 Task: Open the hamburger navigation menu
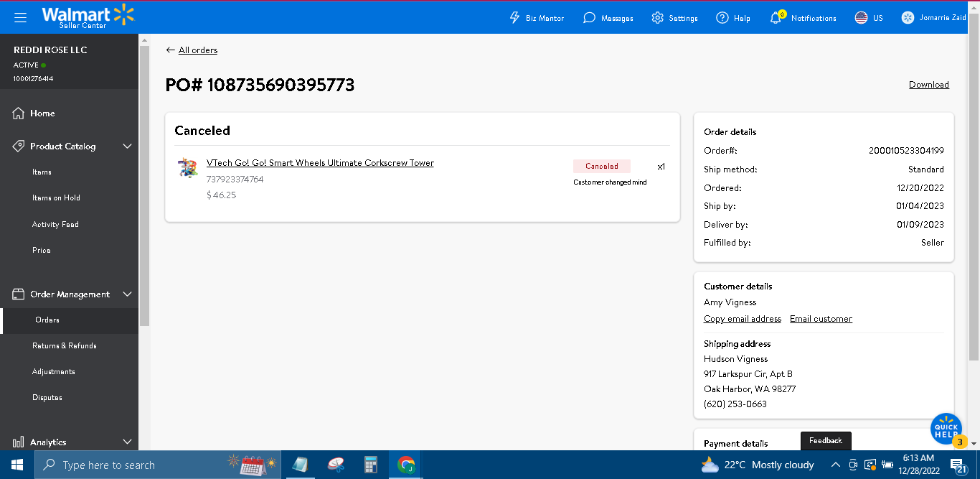click(20, 17)
